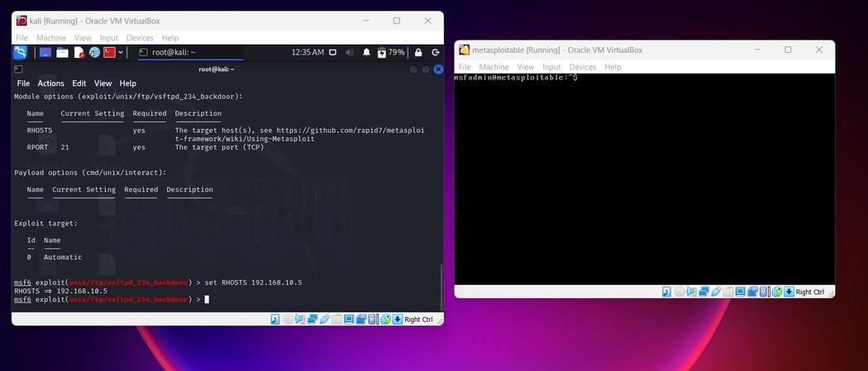Click keyboard capture arrow icon in kali status bar
Image resolution: width=868 pixels, height=371 pixels.
click(398, 319)
